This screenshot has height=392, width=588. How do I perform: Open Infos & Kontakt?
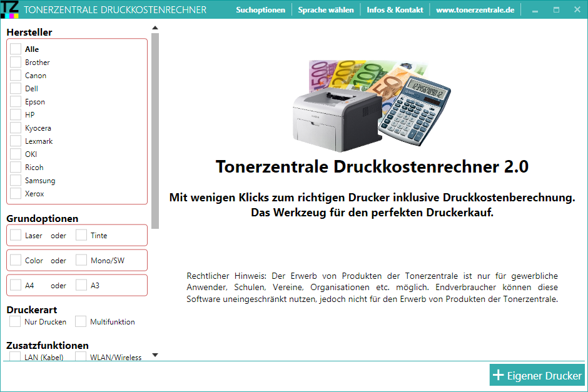395,9
